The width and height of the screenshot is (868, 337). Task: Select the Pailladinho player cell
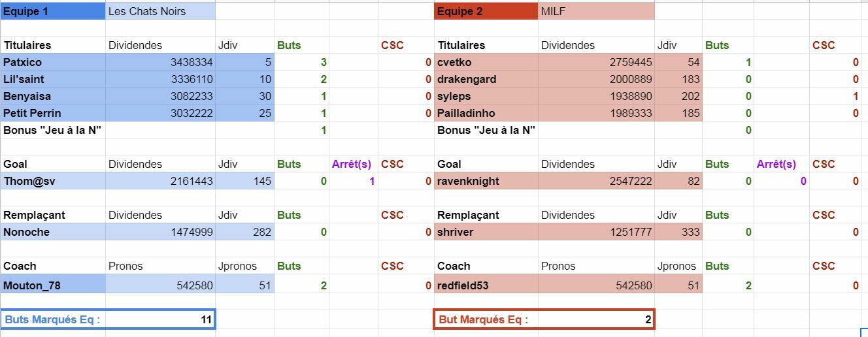486,113
